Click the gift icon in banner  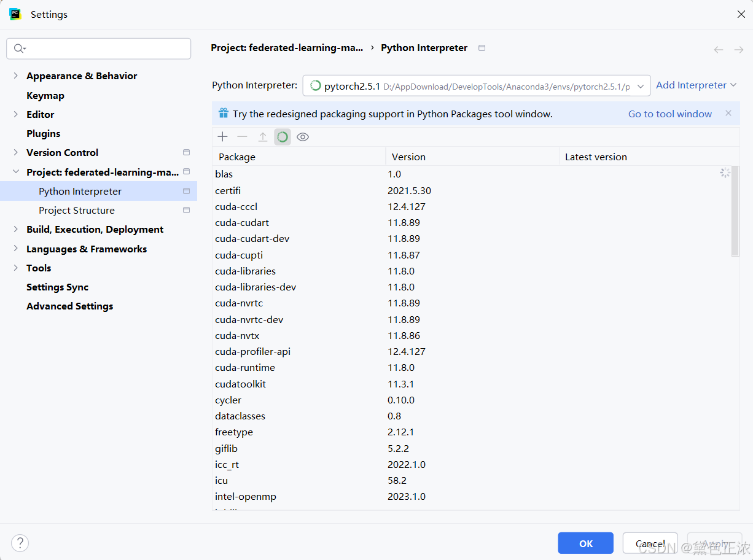pos(223,114)
